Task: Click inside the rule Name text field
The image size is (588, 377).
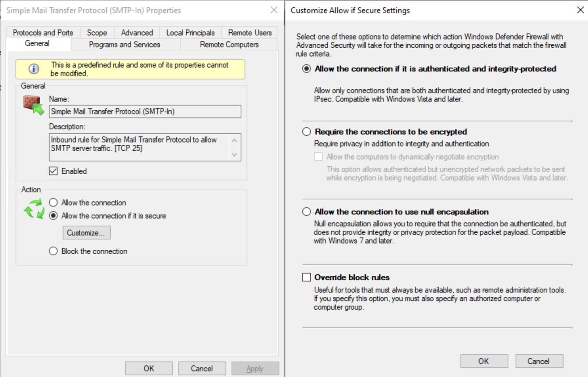Action: pyautogui.click(x=144, y=112)
